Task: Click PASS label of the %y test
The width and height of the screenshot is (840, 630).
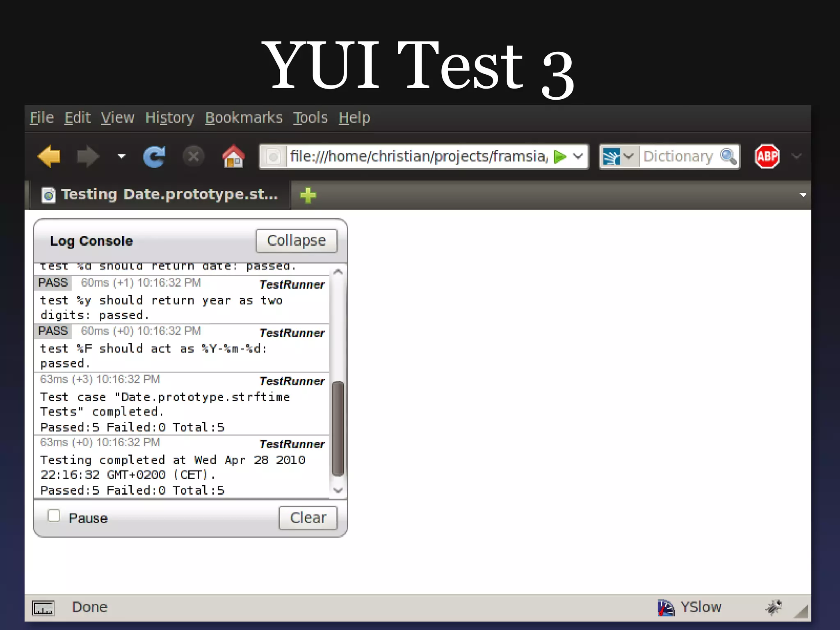Action: click(53, 283)
